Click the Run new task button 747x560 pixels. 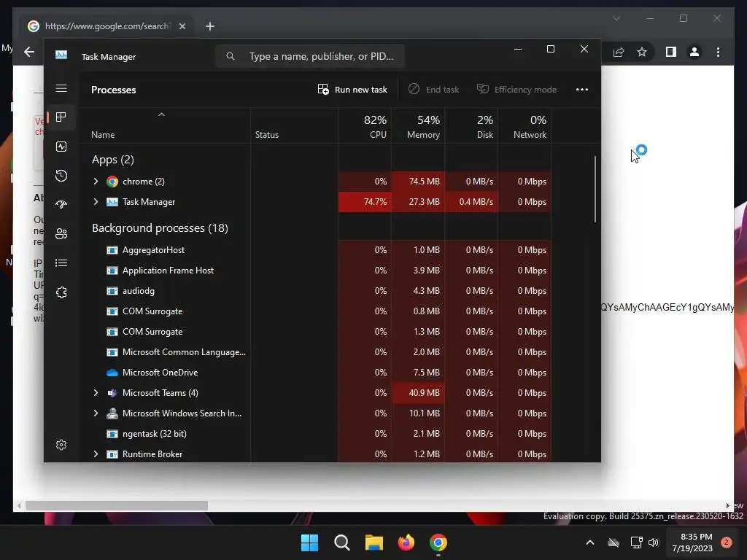click(352, 90)
